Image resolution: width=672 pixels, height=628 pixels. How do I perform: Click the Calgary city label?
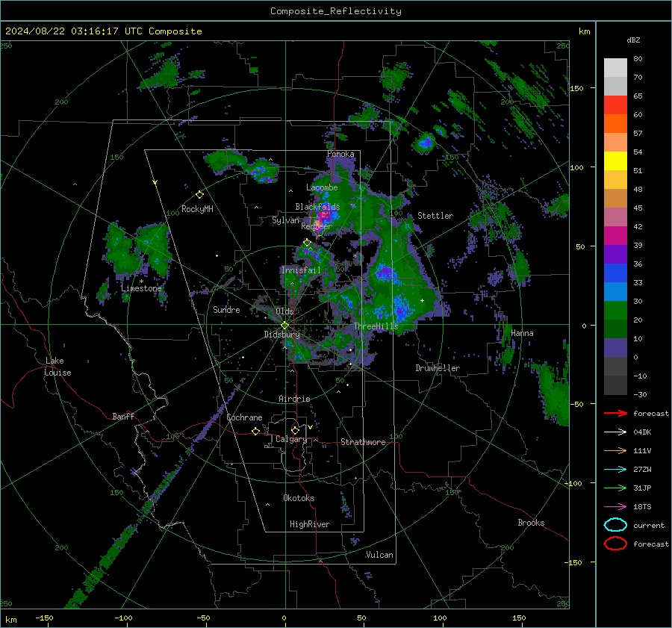291,439
